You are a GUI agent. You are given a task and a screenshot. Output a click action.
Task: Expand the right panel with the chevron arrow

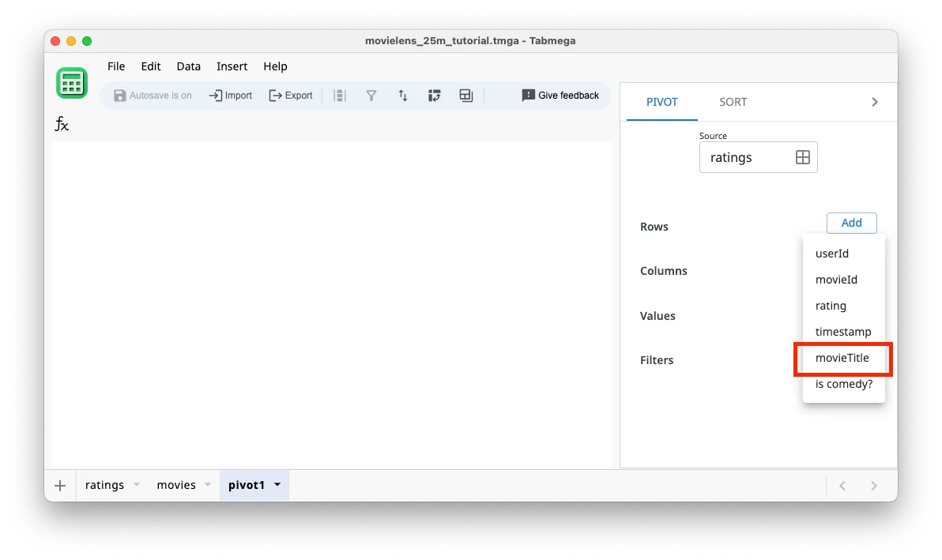[874, 101]
